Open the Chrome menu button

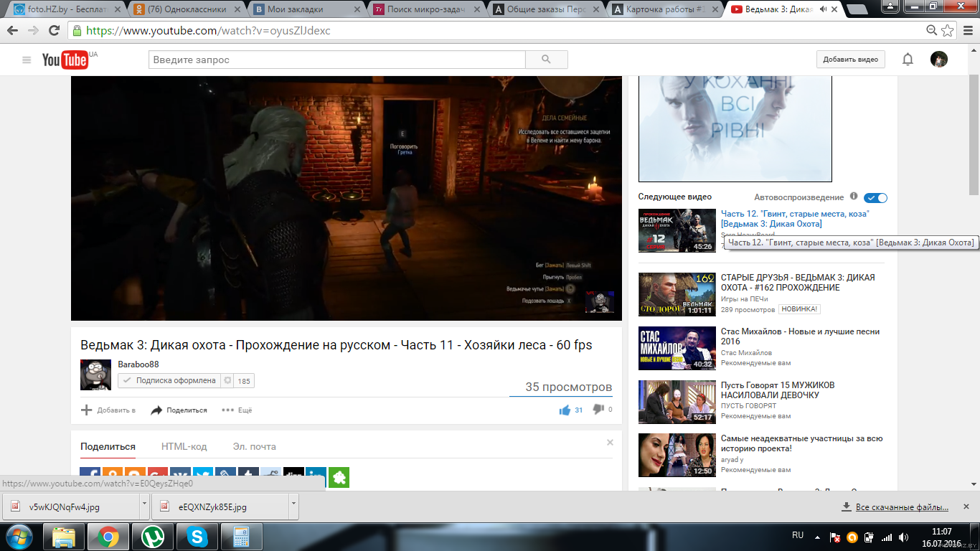pos(968,30)
